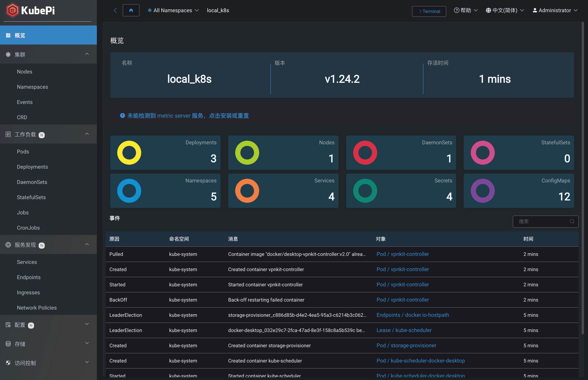The height and width of the screenshot is (380, 588).
Task: Click the orange Services ring icon
Action: [x=247, y=191]
